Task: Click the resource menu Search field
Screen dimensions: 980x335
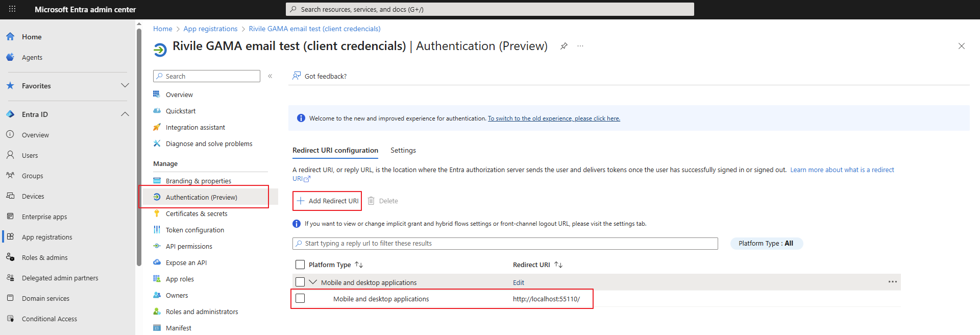Action: (207, 76)
